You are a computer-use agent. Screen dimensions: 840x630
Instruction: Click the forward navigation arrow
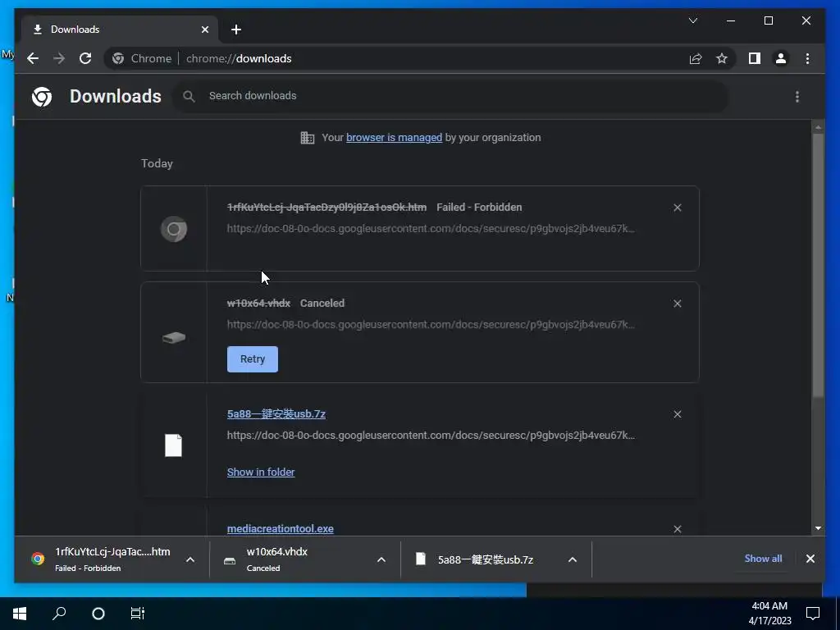59,58
